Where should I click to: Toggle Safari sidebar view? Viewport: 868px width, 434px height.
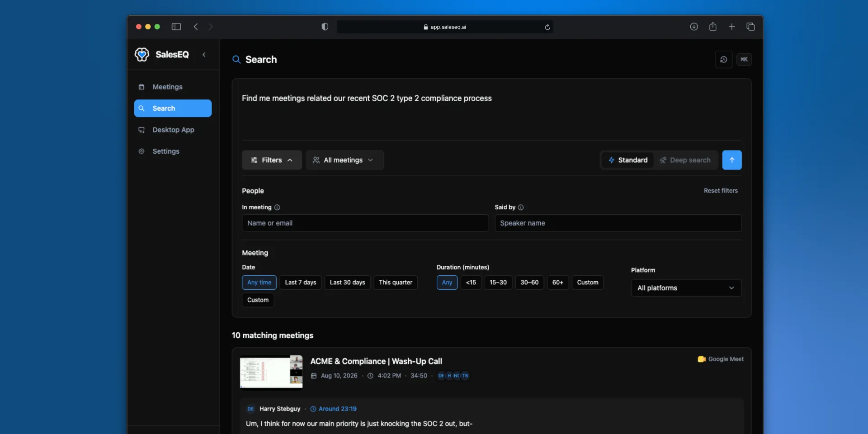tap(176, 27)
